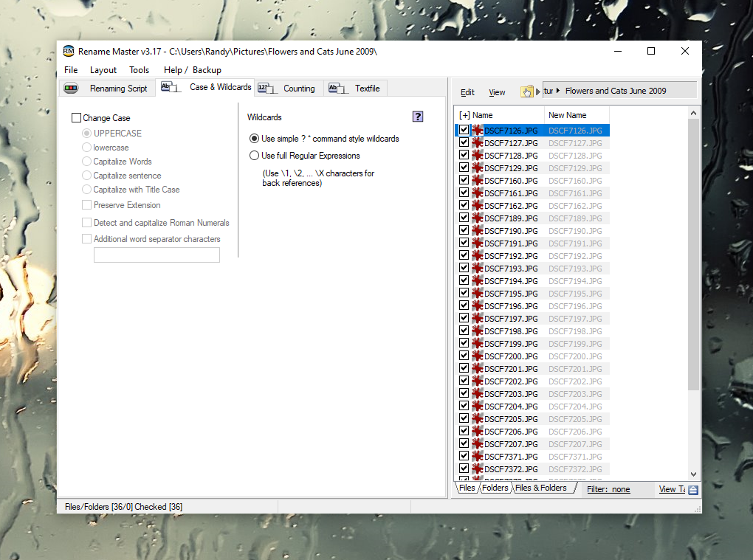
Task: Click the file icon of DSCF7371.JPG
Action: (478, 457)
